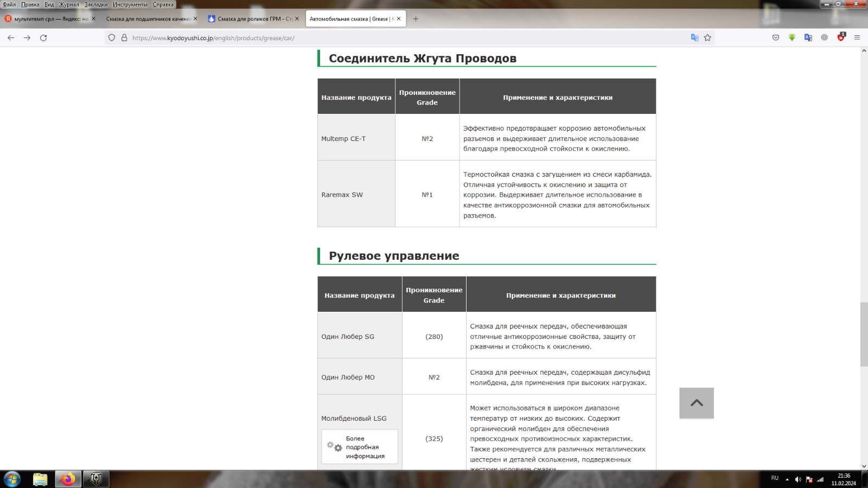868x488 pixels.
Task: Open the Windows Start menu
Action: click(12, 479)
